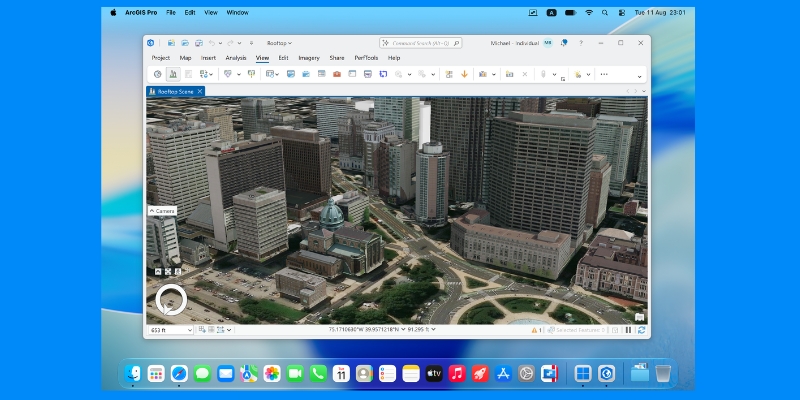The height and width of the screenshot is (400, 800).
Task: Click the Open Project folder icon
Action: coord(185,43)
